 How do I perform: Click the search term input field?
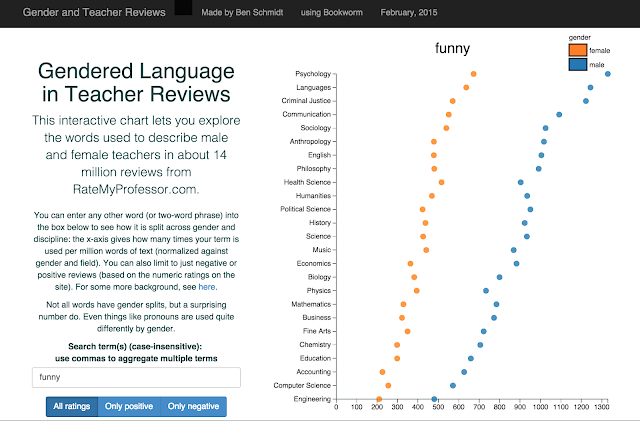point(136,377)
